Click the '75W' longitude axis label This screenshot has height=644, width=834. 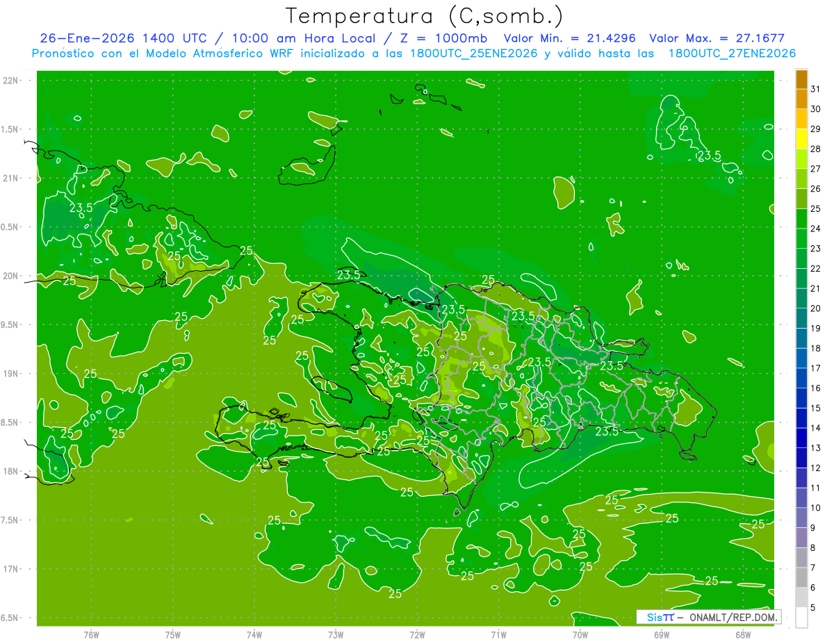click(x=172, y=635)
